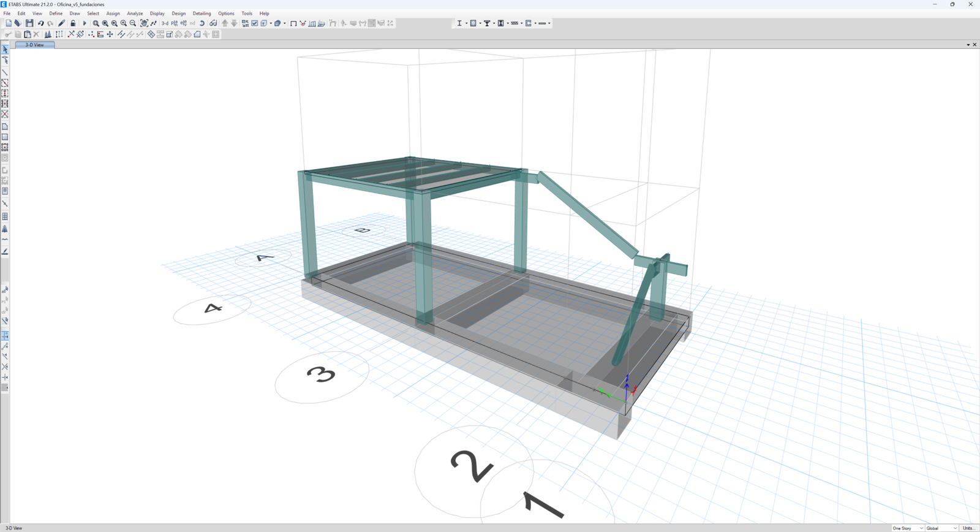980x532 pixels.
Task: Click the Move Up in List arrow
Action: tap(225, 23)
